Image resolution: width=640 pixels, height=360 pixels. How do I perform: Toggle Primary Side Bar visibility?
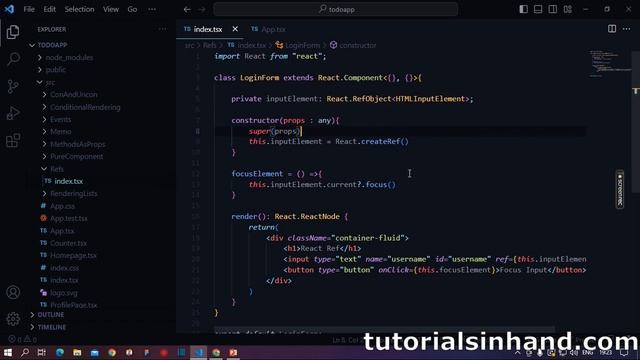tap(523, 9)
